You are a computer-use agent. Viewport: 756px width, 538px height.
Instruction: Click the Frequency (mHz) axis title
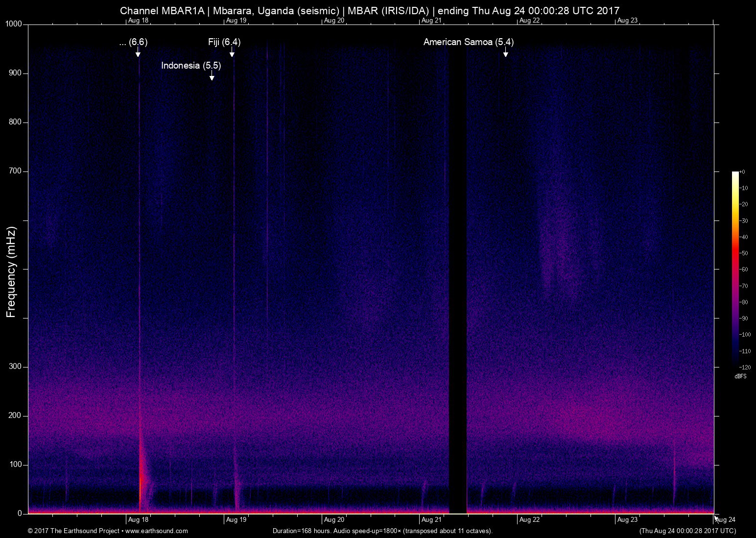point(11,272)
